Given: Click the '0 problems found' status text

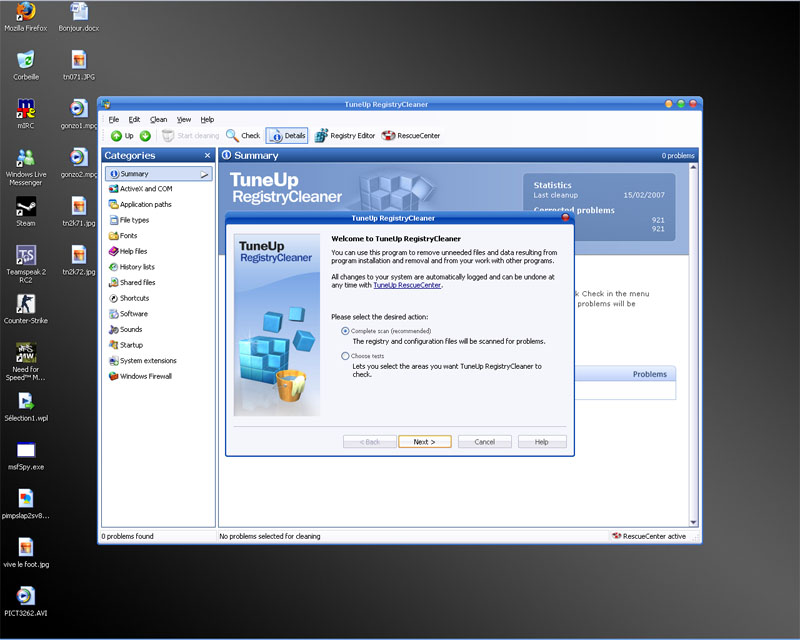Looking at the screenshot, I should [128, 536].
